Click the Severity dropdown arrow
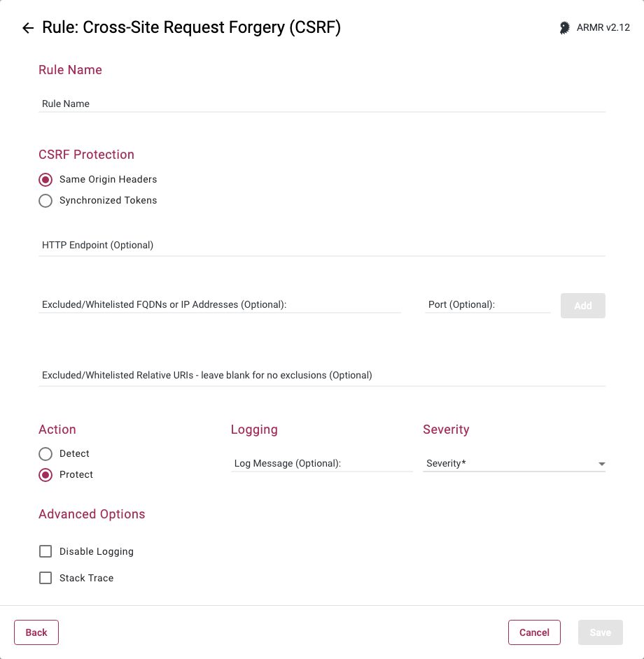Viewport: 644px width, 659px height. click(601, 464)
